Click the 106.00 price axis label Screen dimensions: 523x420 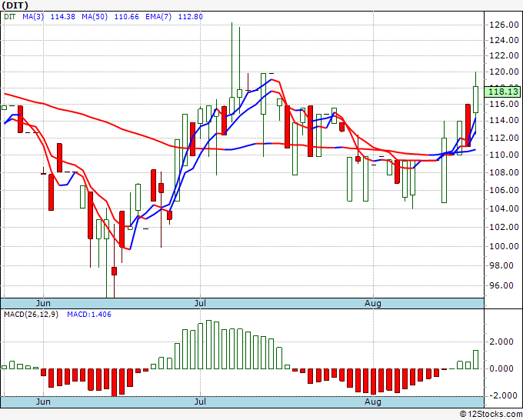tap(504, 190)
